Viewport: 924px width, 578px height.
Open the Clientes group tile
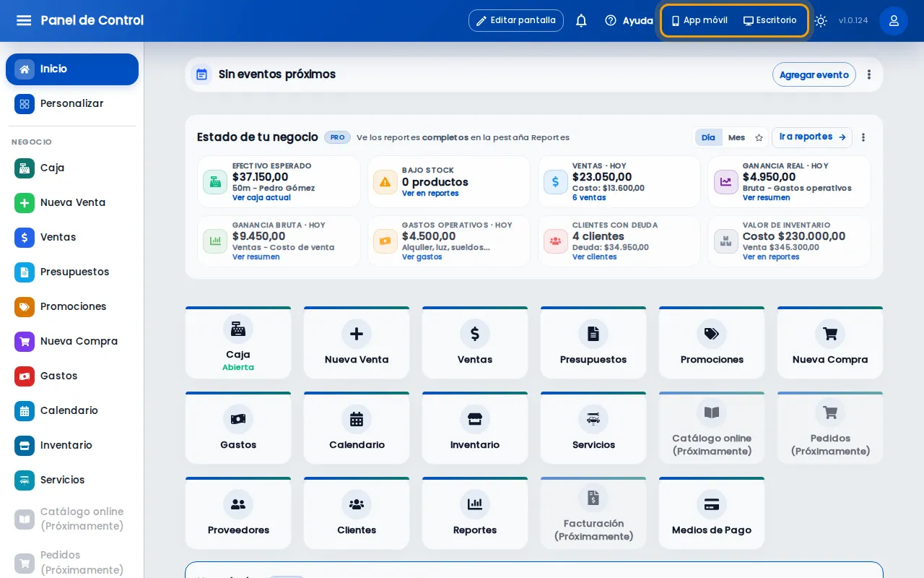pyautogui.click(x=357, y=513)
